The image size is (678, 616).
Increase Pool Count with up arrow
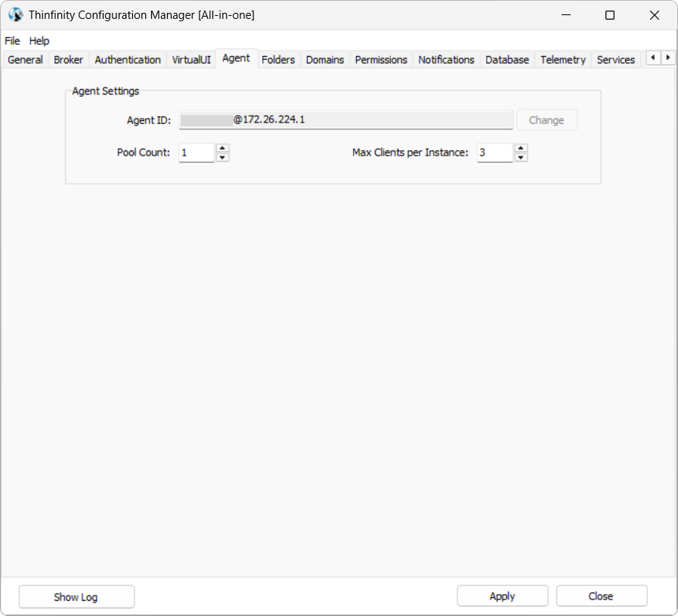pyautogui.click(x=222, y=148)
